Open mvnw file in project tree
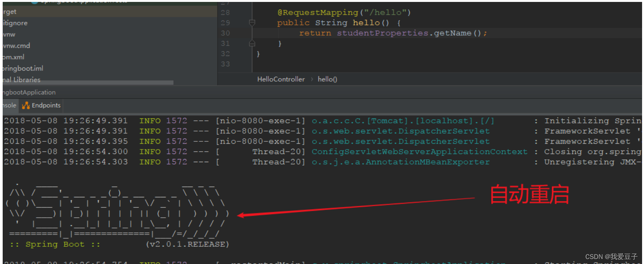Viewport: 644px width, 264px height. [9, 34]
